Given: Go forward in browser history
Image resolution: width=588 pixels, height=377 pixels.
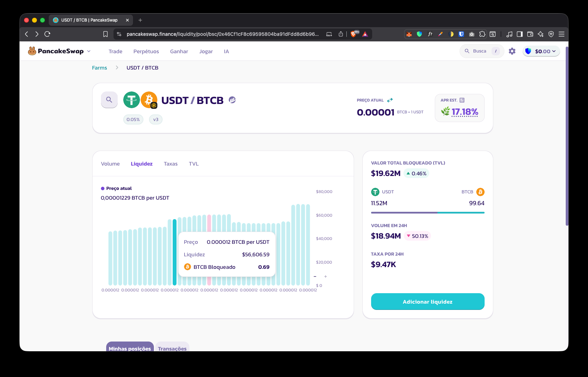Looking at the screenshot, I should coord(37,34).
